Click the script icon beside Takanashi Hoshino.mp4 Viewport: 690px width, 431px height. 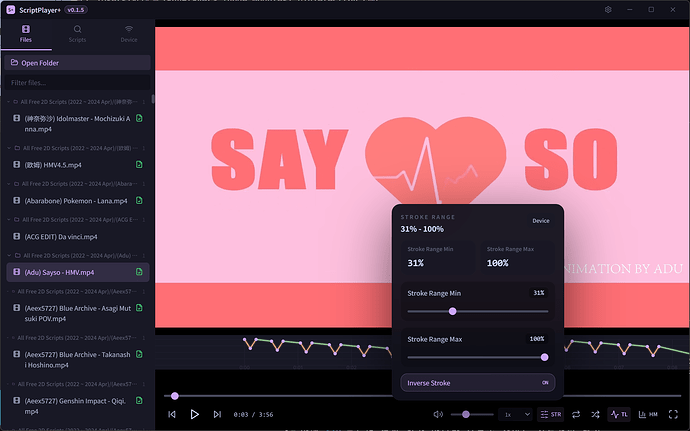(x=139, y=354)
